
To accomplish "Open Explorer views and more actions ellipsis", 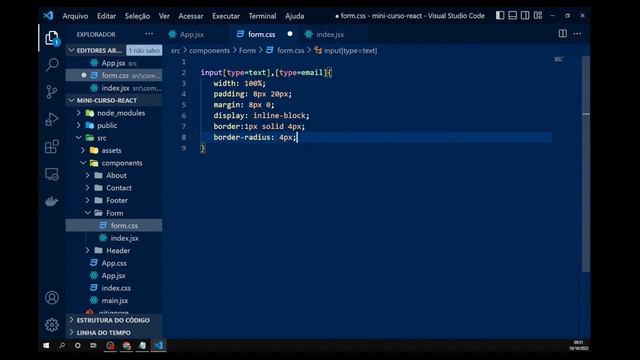I will pos(149,34).
